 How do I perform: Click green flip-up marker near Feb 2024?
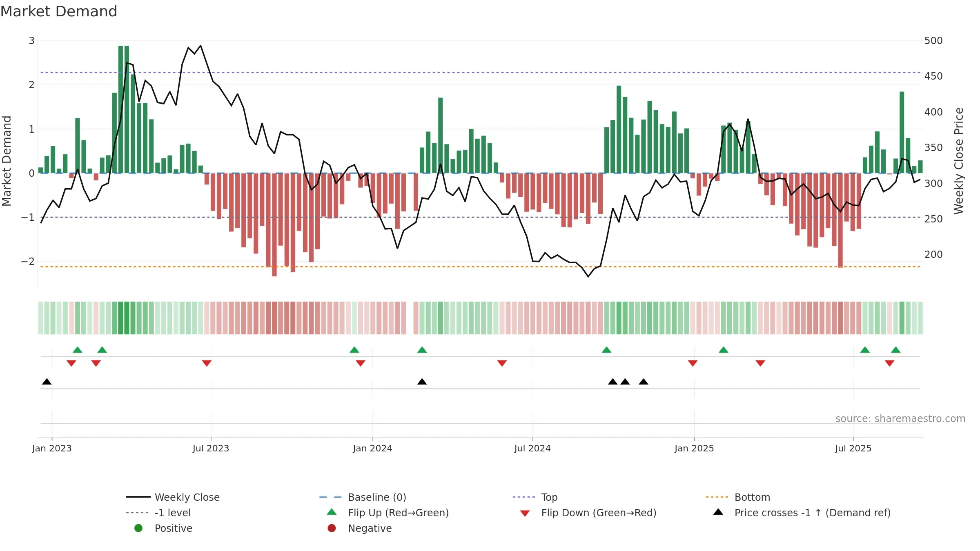pyautogui.click(x=422, y=350)
